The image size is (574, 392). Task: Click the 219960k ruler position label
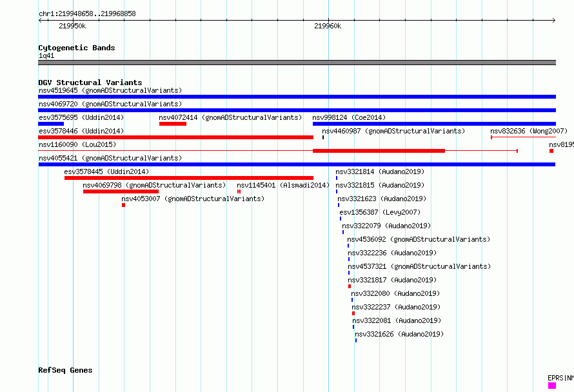point(328,26)
